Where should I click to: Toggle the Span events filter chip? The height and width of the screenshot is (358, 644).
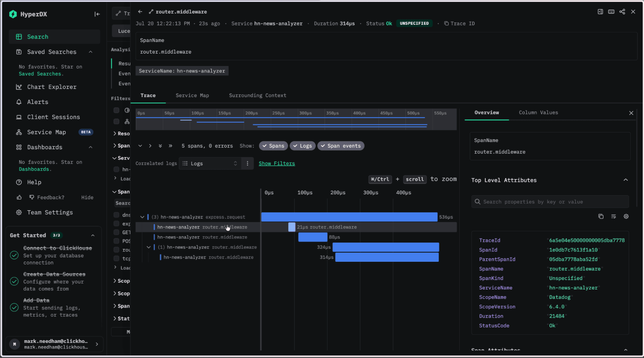pyautogui.click(x=341, y=146)
